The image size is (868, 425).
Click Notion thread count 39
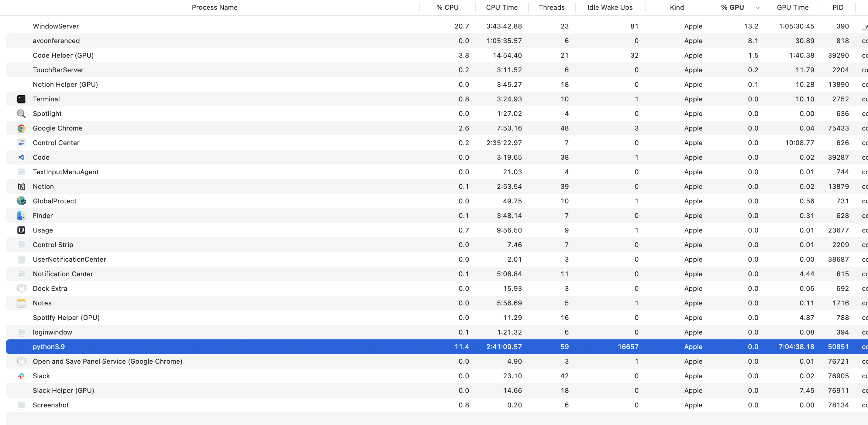click(x=565, y=186)
